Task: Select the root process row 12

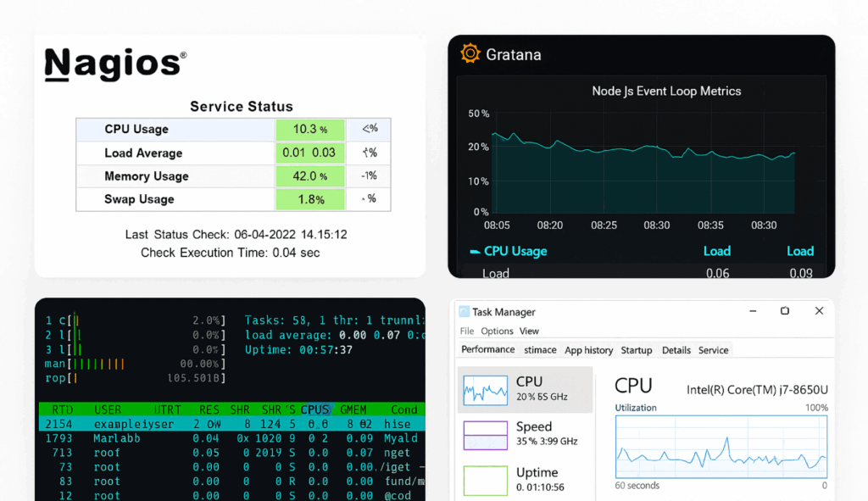Action: pos(232,495)
